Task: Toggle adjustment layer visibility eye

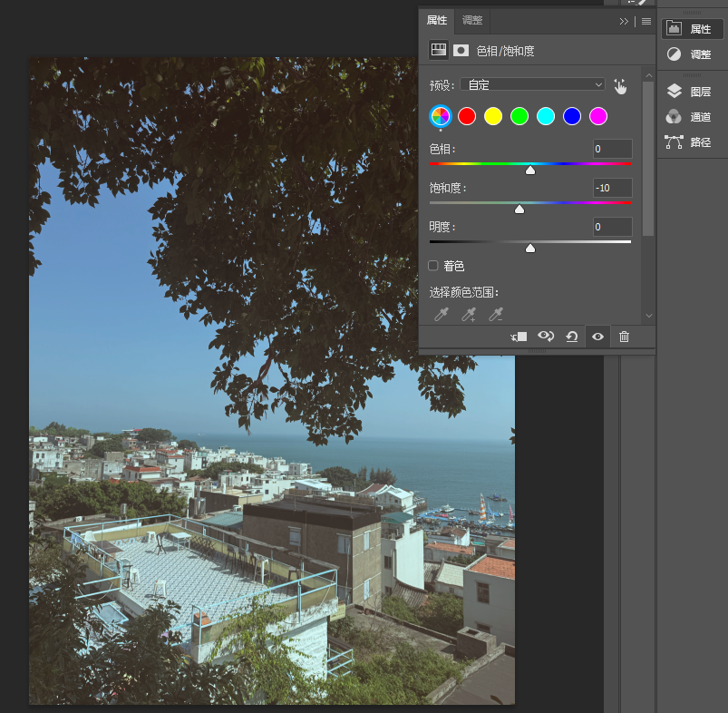Action: click(x=598, y=337)
